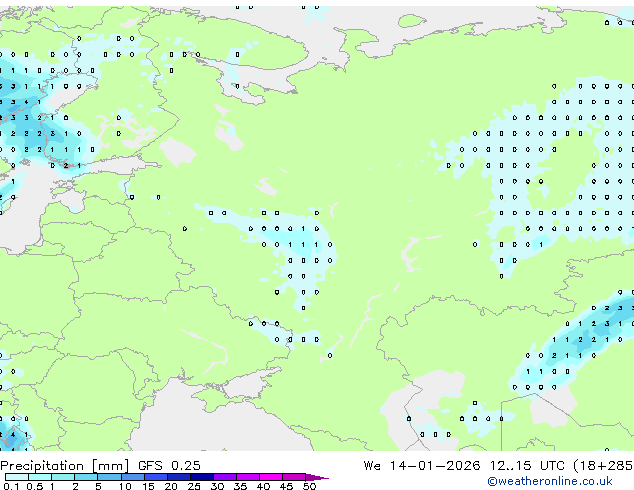Click the legend label '20'
The height and width of the screenshot is (490, 634).
tap(171, 486)
